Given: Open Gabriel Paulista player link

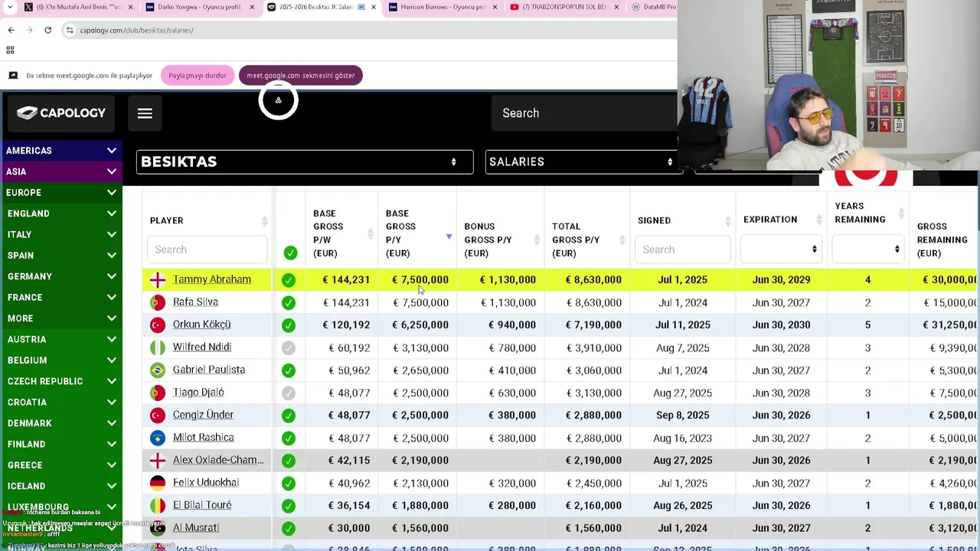Looking at the screenshot, I should (209, 370).
